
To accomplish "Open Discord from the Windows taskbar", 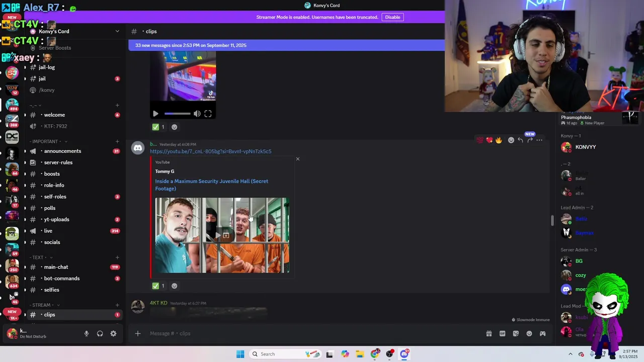I will tap(405, 354).
